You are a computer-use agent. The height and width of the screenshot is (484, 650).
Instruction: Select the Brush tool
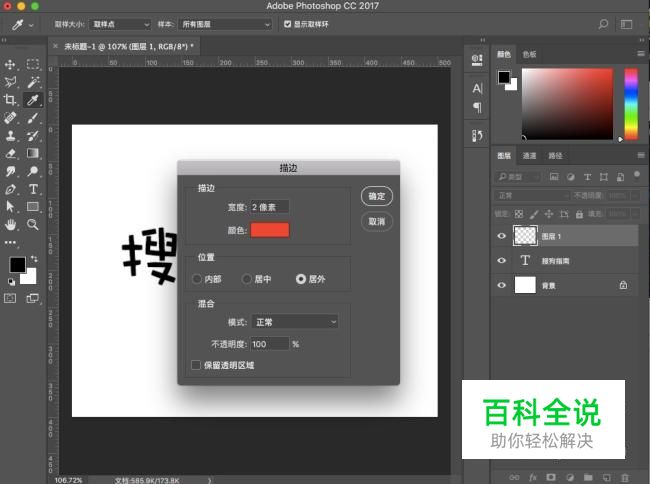pyautogui.click(x=33, y=118)
